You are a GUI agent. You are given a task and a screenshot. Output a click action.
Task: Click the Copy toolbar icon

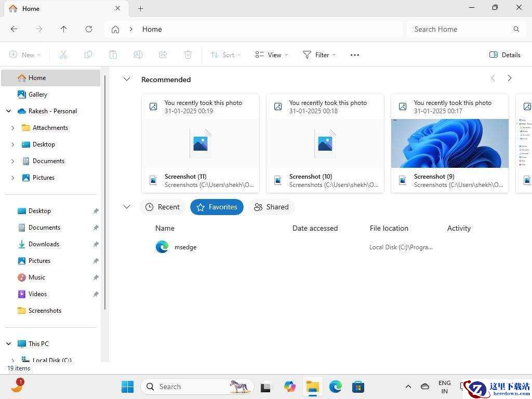pos(88,55)
